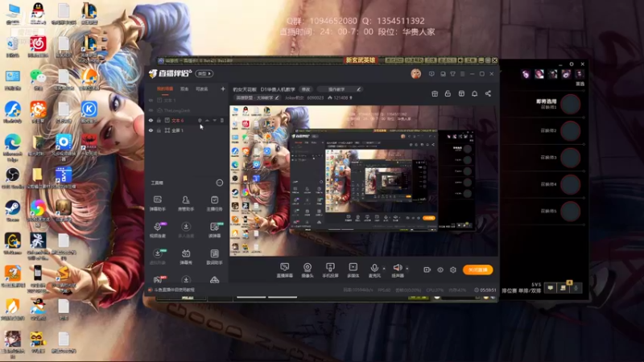The width and height of the screenshot is (644, 362).
Task: Mute the 扬声器 speaker icon
Action: tap(397, 268)
